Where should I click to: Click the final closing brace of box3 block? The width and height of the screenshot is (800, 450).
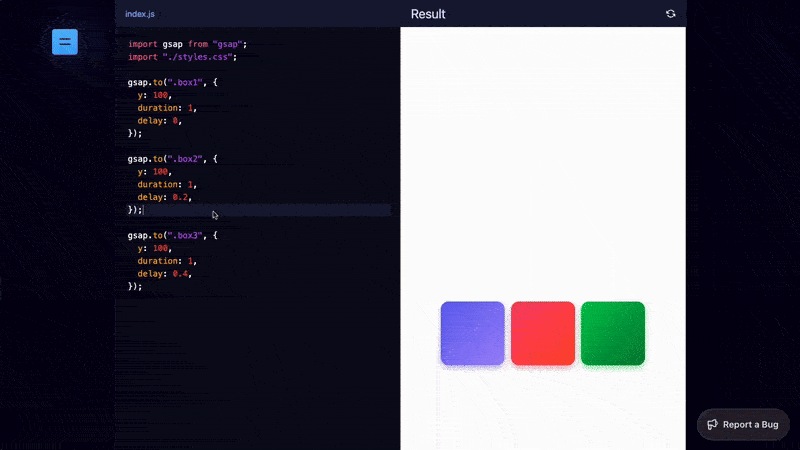point(135,286)
